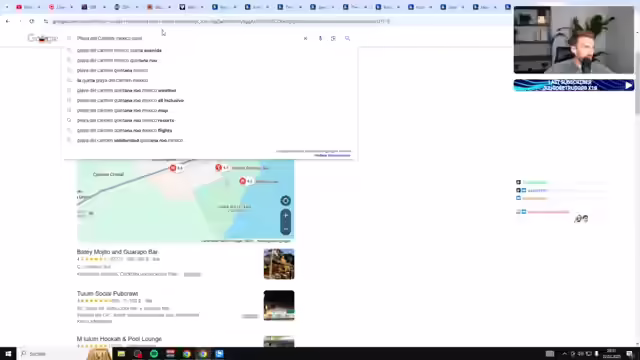This screenshot has height=360, width=640.
Task: Open Spotify from the taskbar
Action: click(154, 354)
